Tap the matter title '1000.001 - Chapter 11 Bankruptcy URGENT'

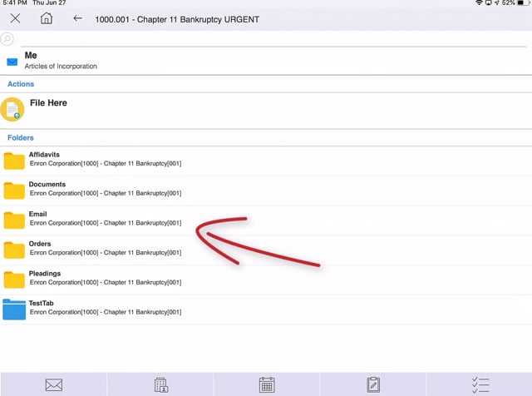point(177,19)
